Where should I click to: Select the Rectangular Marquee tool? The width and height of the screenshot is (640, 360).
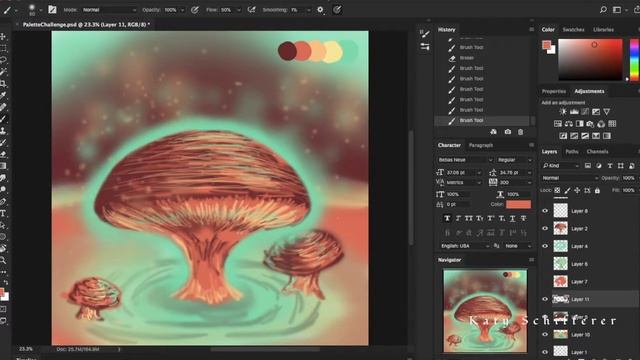point(3,48)
